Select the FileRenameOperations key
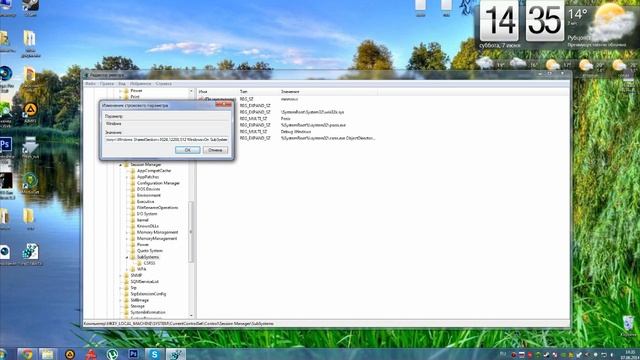 157,207
